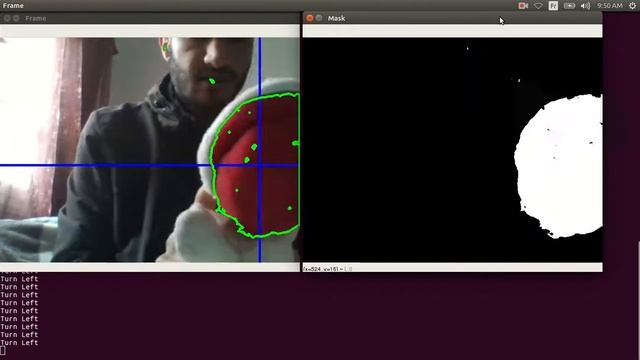Click the white blob in Mask window
Image resolution: width=640 pixels, height=360 pixels.
pyautogui.click(x=559, y=167)
